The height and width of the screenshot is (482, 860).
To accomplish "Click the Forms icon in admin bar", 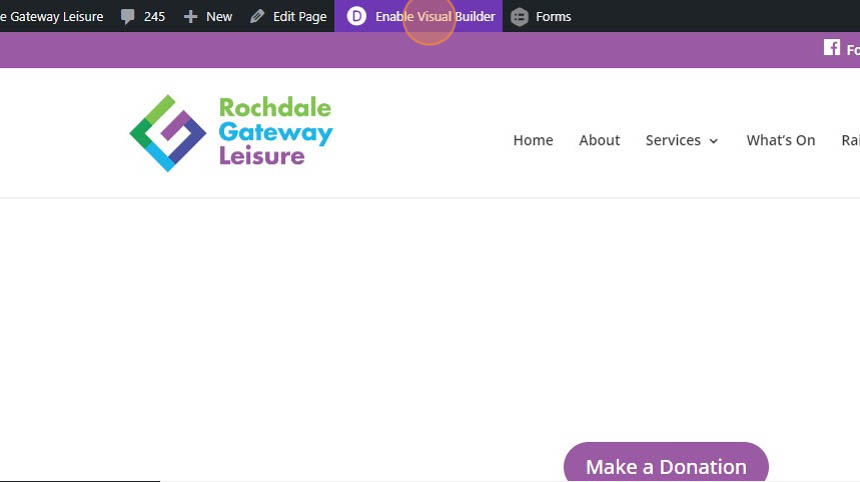I will pos(519,16).
